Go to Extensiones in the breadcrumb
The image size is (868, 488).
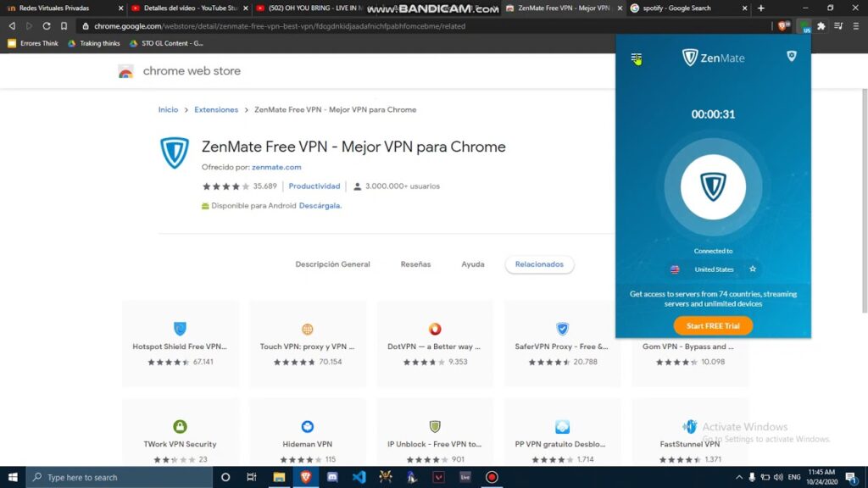(x=216, y=109)
